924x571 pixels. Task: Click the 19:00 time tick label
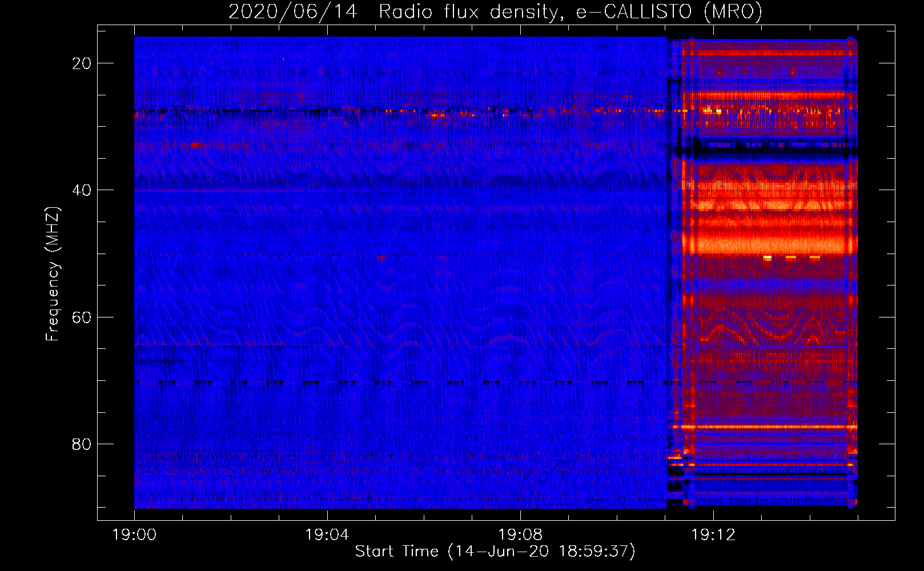tap(134, 535)
